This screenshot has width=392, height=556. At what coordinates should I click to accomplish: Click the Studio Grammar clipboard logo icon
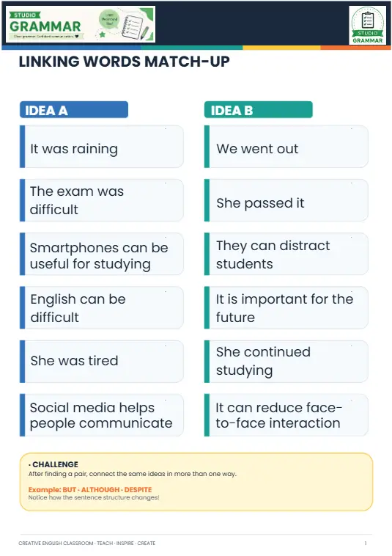[367, 25]
